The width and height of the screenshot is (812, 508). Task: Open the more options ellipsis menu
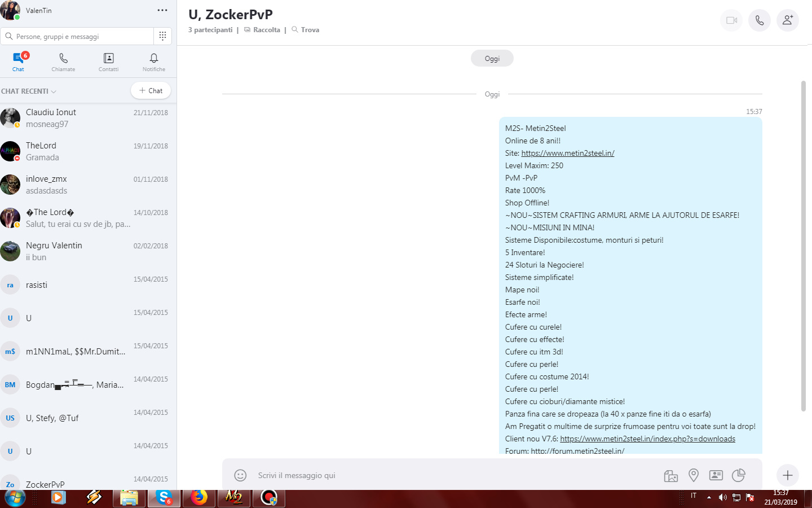click(162, 10)
